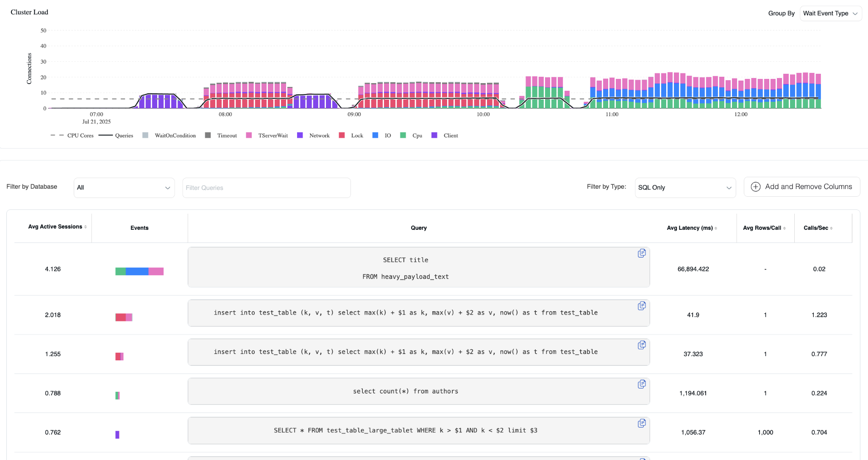Click the Avg Rows/Call column header
The height and width of the screenshot is (460, 868).
pos(762,228)
